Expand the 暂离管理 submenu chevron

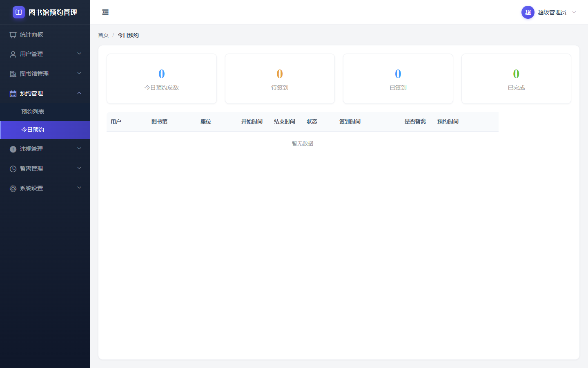click(79, 168)
